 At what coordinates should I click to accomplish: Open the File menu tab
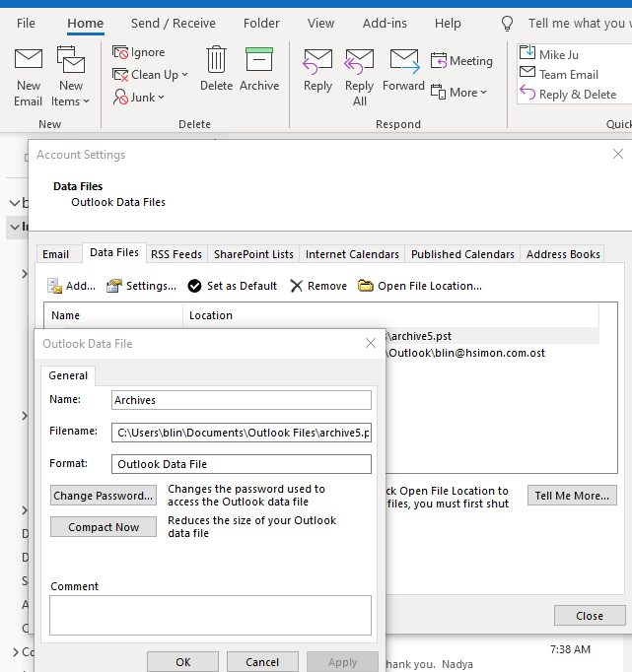tap(26, 23)
